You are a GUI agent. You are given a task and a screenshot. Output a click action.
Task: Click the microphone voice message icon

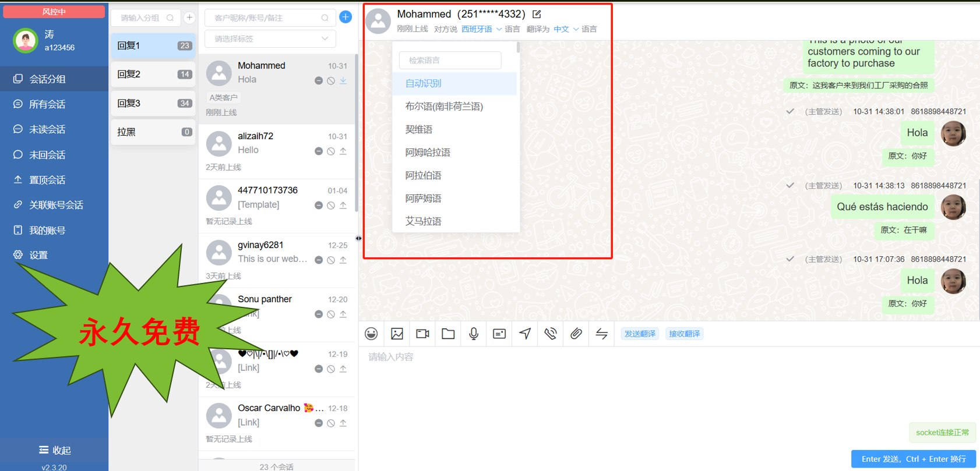pos(474,334)
